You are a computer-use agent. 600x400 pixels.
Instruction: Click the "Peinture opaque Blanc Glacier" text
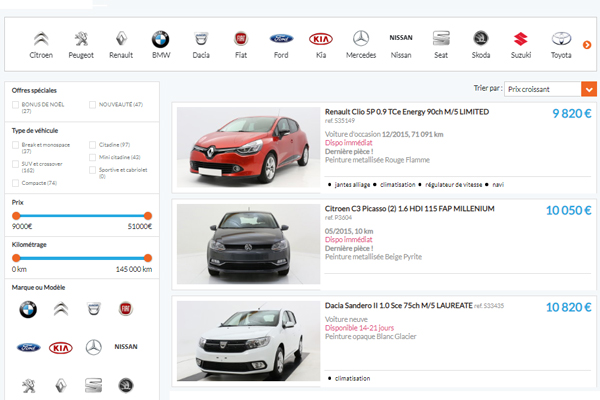370,336
